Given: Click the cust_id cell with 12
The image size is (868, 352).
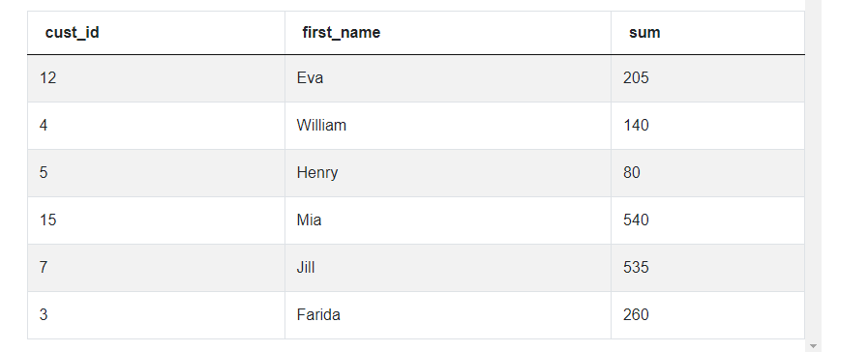Looking at the screenshot, I should [x=156, y=78].
